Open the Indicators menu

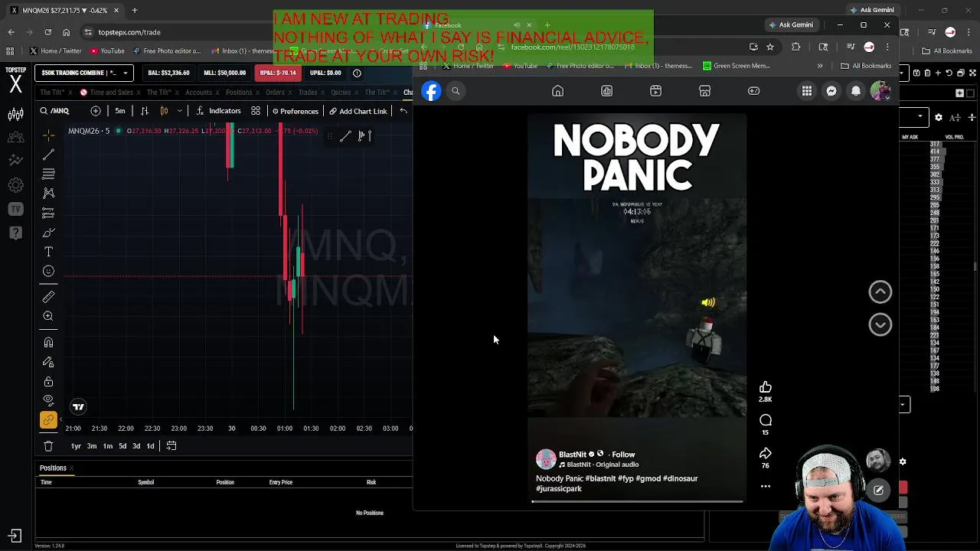point(219,111)
